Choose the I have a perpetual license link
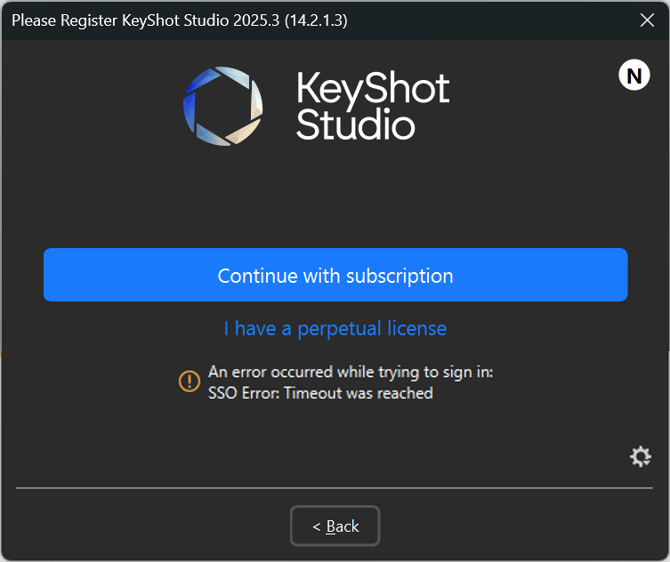 tap(335, 328)
